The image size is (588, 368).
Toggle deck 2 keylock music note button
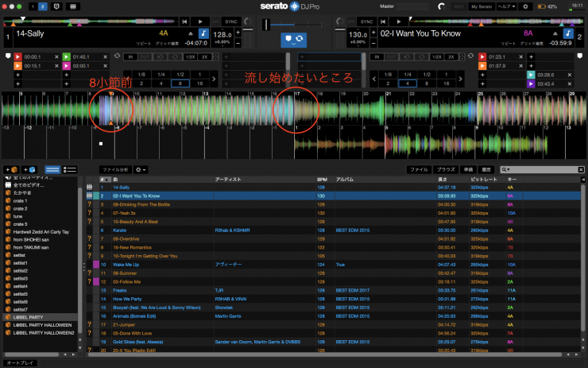pos(568,33)
